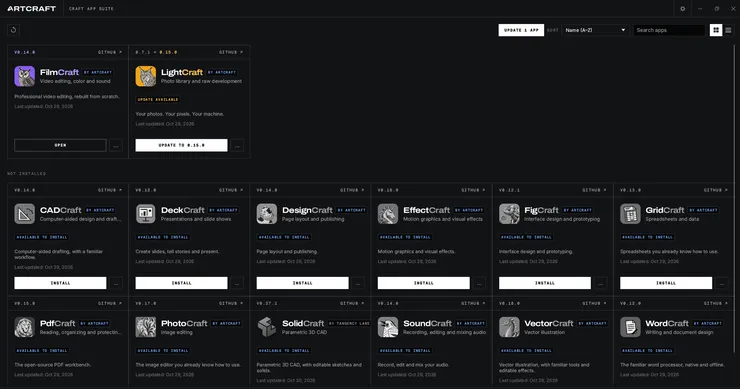Click the WordCraft app title

coord(667,323)
